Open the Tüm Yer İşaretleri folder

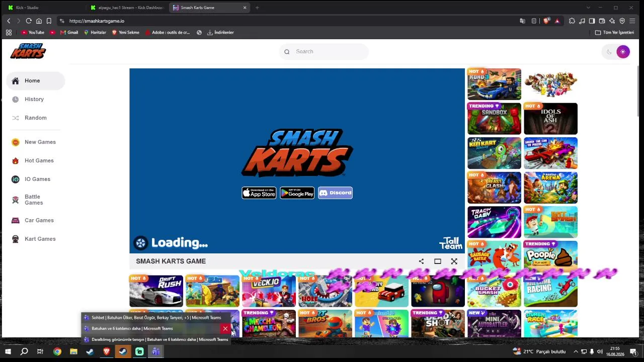pos(614,33)
